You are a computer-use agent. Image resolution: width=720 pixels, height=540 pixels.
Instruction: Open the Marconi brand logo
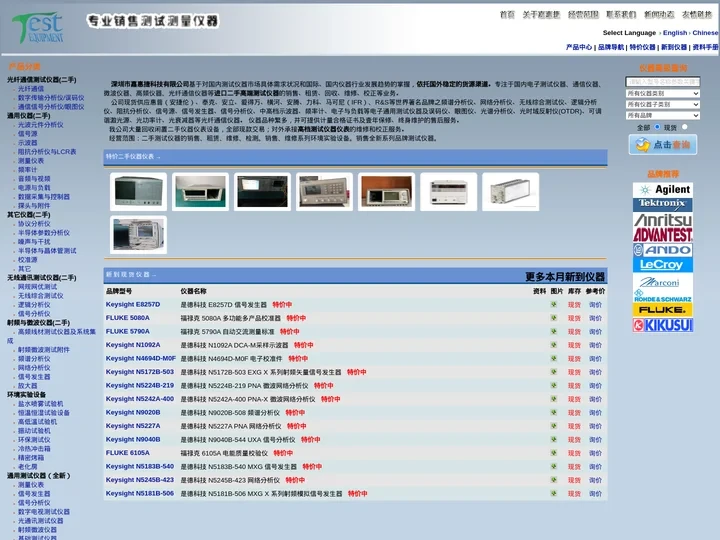(663, 281)
